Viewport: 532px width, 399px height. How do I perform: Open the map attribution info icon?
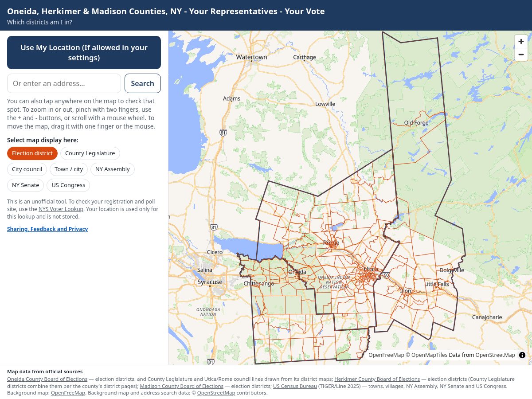point(522,355)
